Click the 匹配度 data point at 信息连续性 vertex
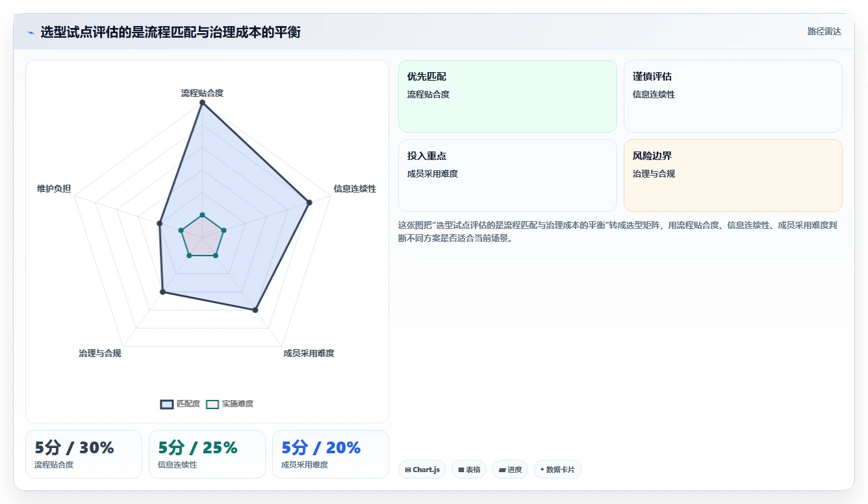 click(309, 203)
